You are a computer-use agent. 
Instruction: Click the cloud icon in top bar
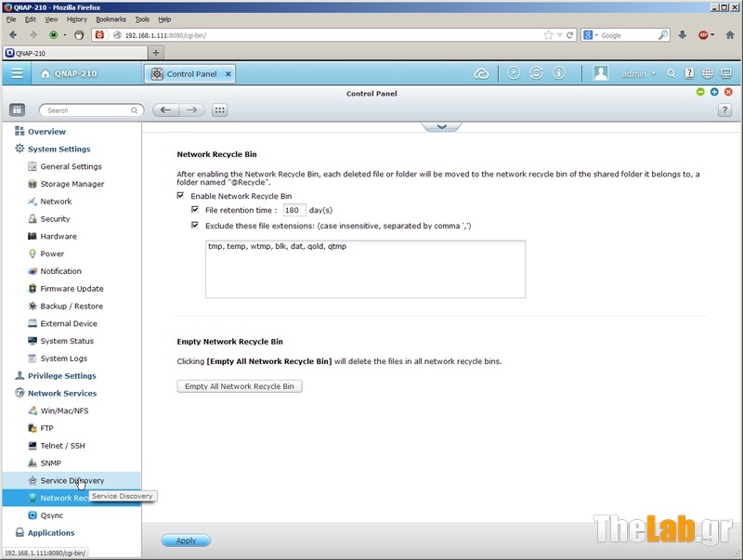[x=481, y=73]
